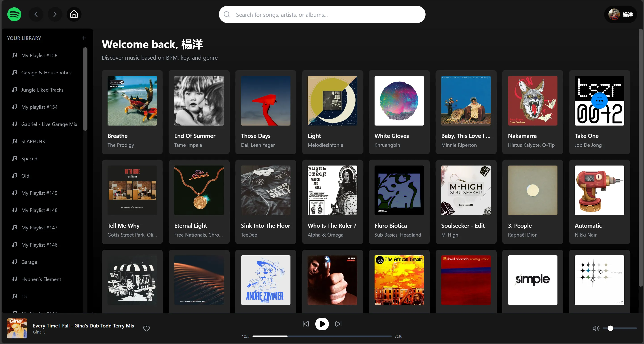Click the artist name Gina G
Viewport: 644px width, 344px height.
coord(39,332)
